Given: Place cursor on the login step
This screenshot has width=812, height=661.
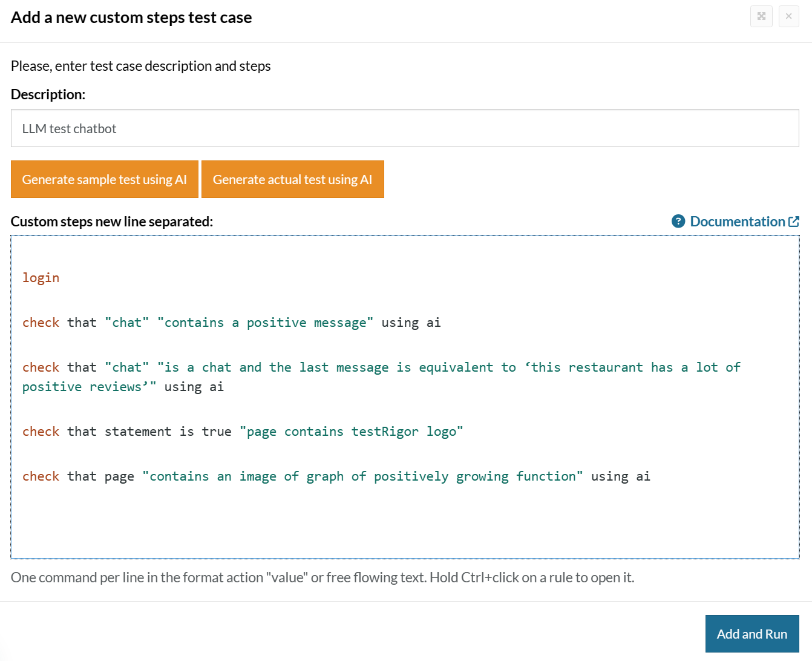Looking at the screenshot, I should pyautogui.click(x=41, y=278).
